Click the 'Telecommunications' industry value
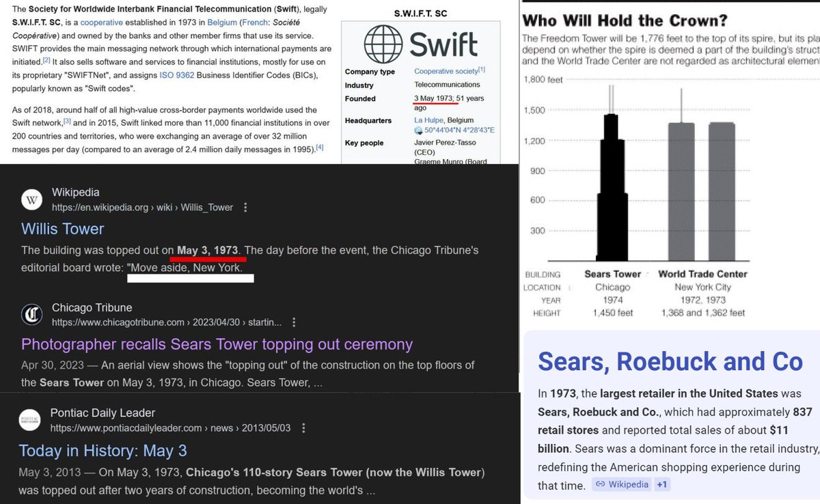Viewport: 820px width, 504px height. [447, 85]
